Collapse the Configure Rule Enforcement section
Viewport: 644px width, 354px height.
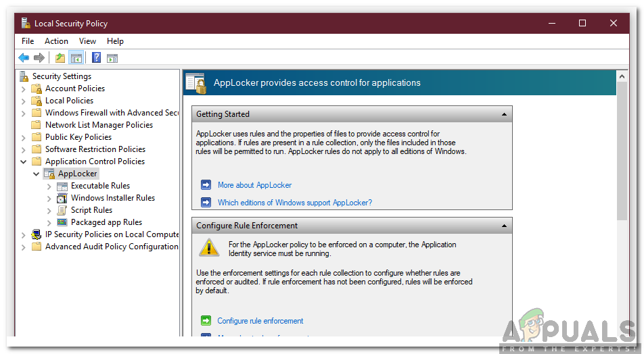click(x=504, y=226)
